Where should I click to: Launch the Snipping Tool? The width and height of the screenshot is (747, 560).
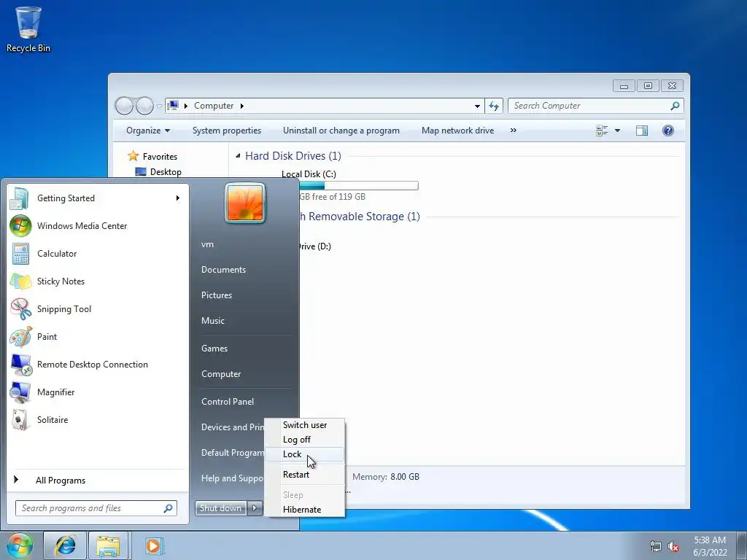click(x=96, y=308)
